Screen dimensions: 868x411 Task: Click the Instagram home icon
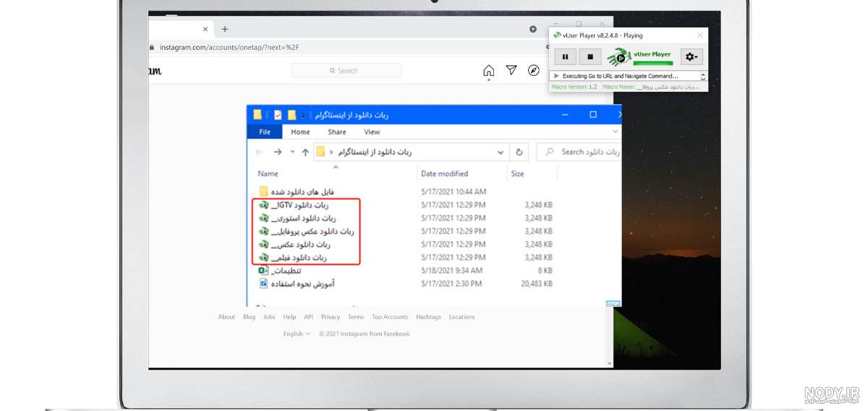click(x=489, y=70)
